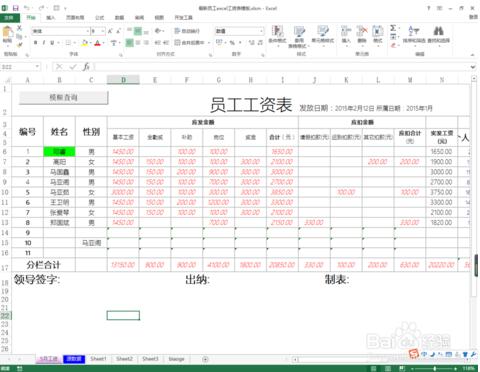Click the Cut scissors icon
This screenshot has width=480, height=372.
(19, 28)
